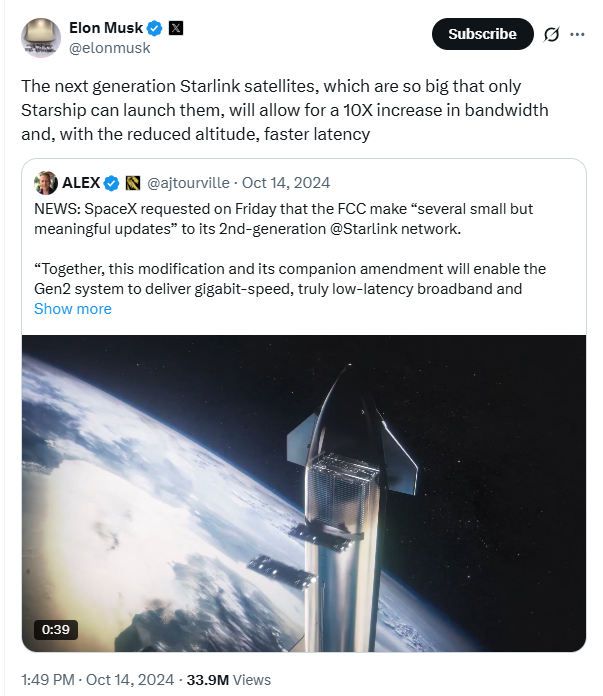
Task: Expand quoted post with Show more
Action: (73, 309)
